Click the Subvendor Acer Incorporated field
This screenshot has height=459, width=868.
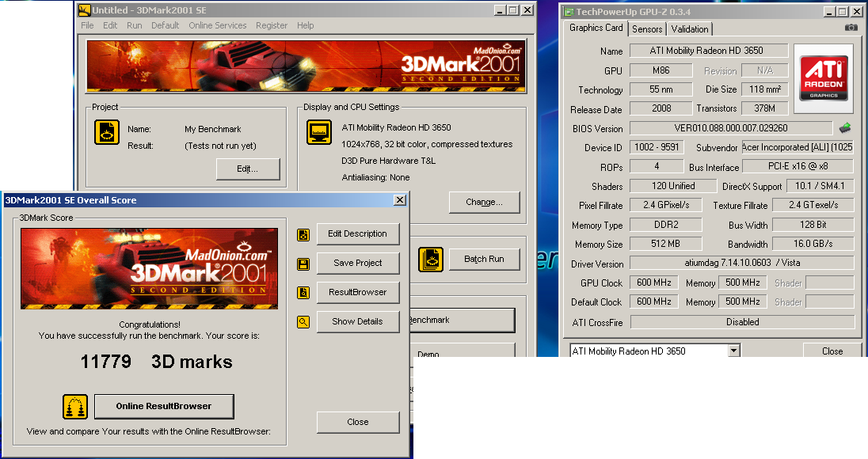tap(798, 148)
